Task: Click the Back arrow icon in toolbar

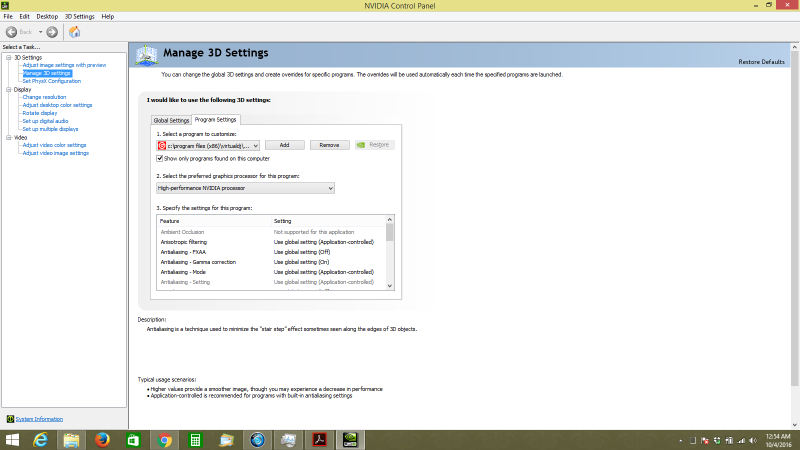Action: (11, 32)
